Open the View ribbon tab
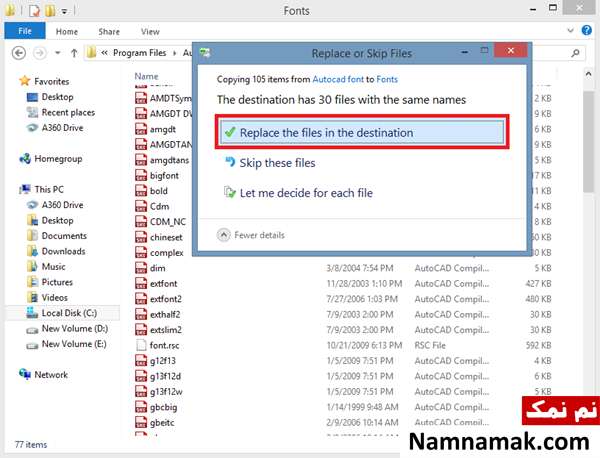The width and height of the screenshot is (600, 458). pos(150,32)
